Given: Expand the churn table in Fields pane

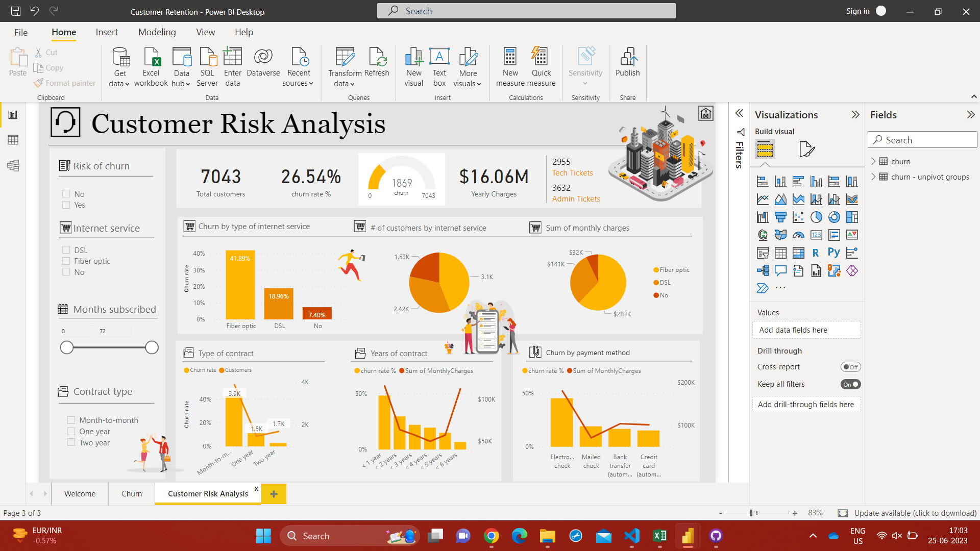Looking at the screenshot, I should pyautogui.click(x=874, y=161).
